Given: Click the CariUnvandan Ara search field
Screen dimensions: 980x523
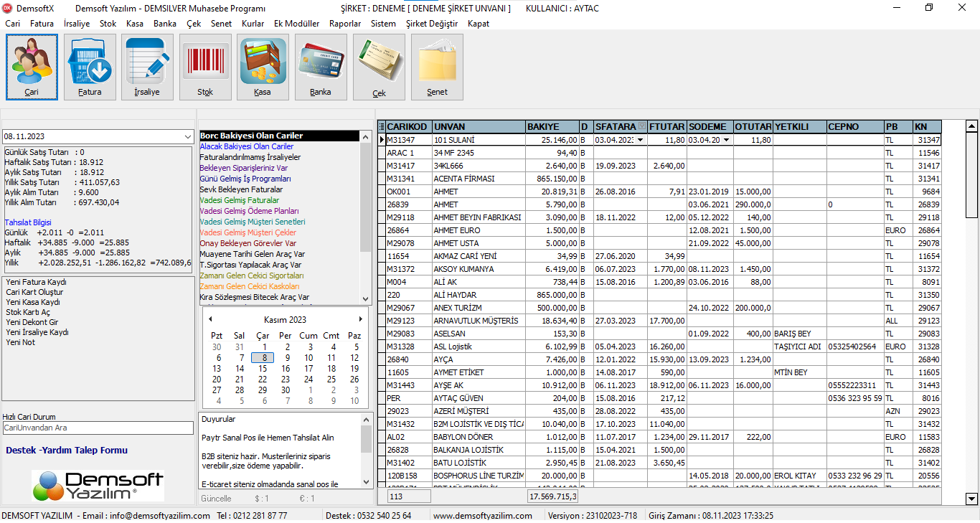Looking at the screenshot, I should point(98,428).
